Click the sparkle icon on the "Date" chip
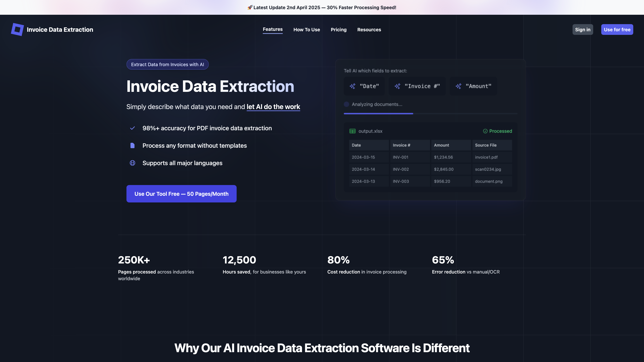The width and height of the screenshot is (644, 362). click(352, 86)
